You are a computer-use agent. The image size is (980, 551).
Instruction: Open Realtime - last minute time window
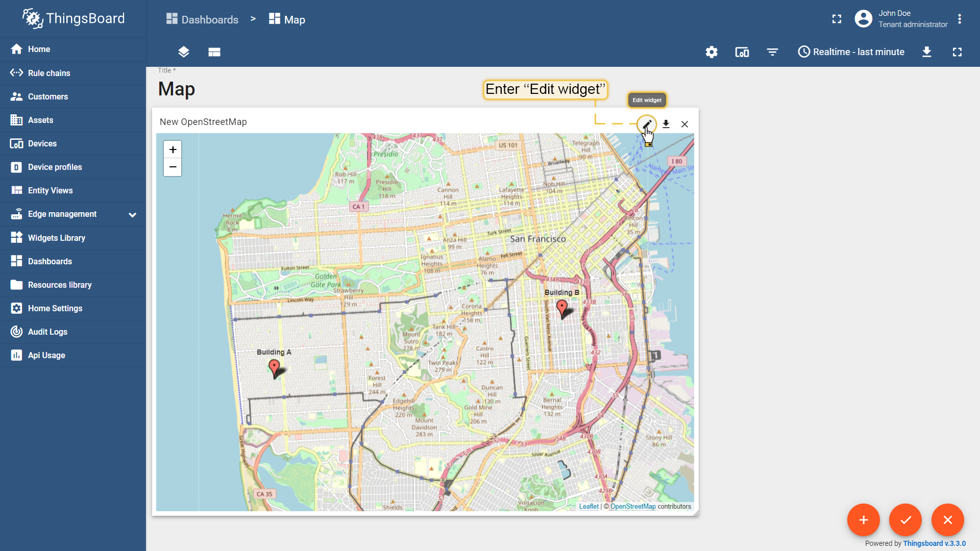click(851, 52)
